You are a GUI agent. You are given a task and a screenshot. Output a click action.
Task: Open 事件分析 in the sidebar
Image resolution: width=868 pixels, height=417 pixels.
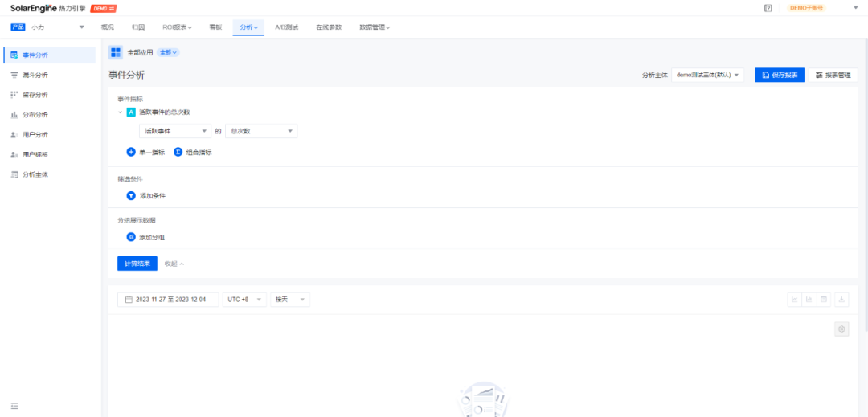click(49, 55)
